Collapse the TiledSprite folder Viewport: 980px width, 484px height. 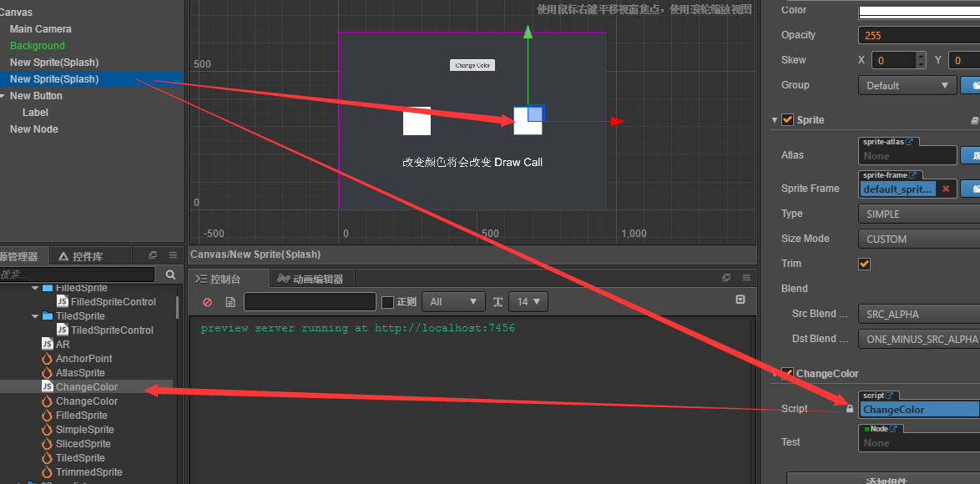coord(35,316)
